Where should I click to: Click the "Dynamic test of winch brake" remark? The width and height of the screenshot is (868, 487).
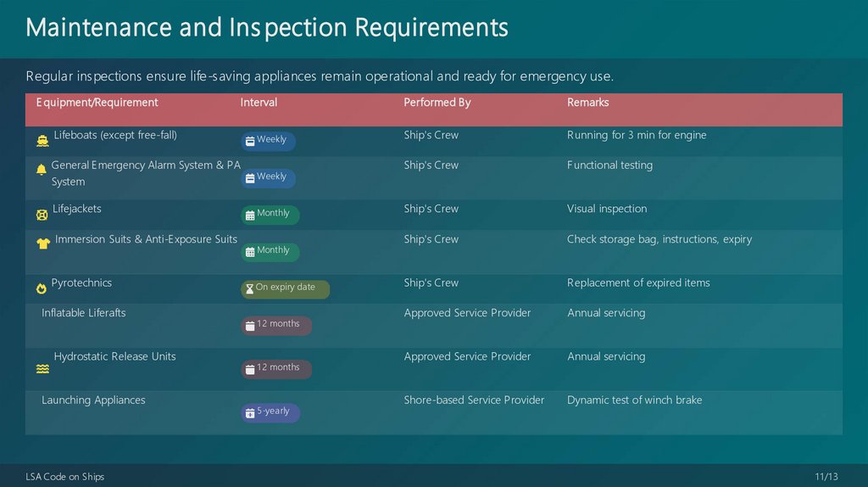634,400
